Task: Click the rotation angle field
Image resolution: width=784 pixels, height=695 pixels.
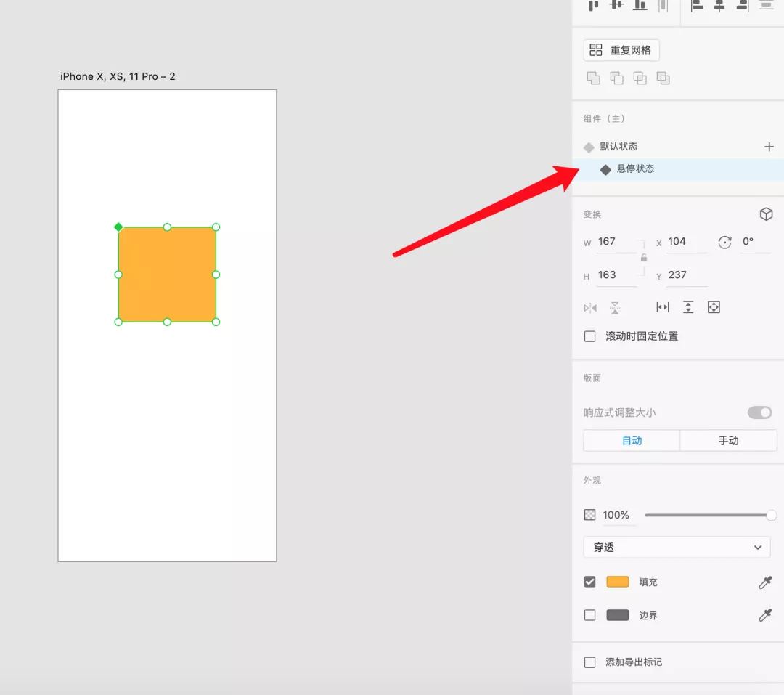Action: tap(755, 242)
